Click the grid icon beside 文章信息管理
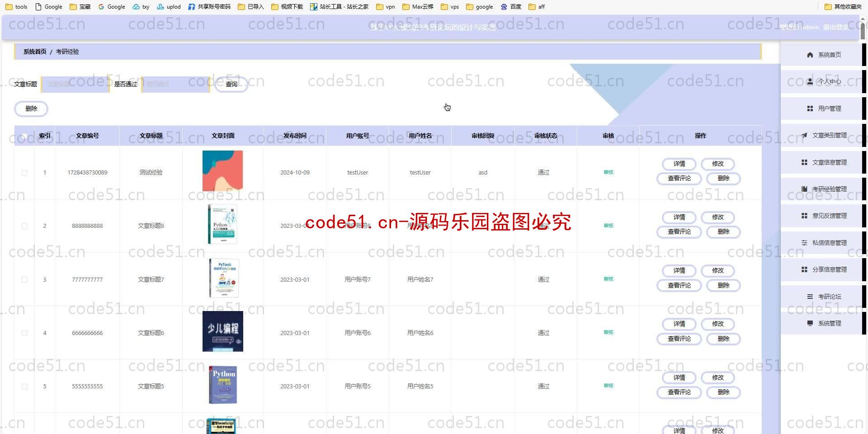The image size is (868, 434). point(804,162)
